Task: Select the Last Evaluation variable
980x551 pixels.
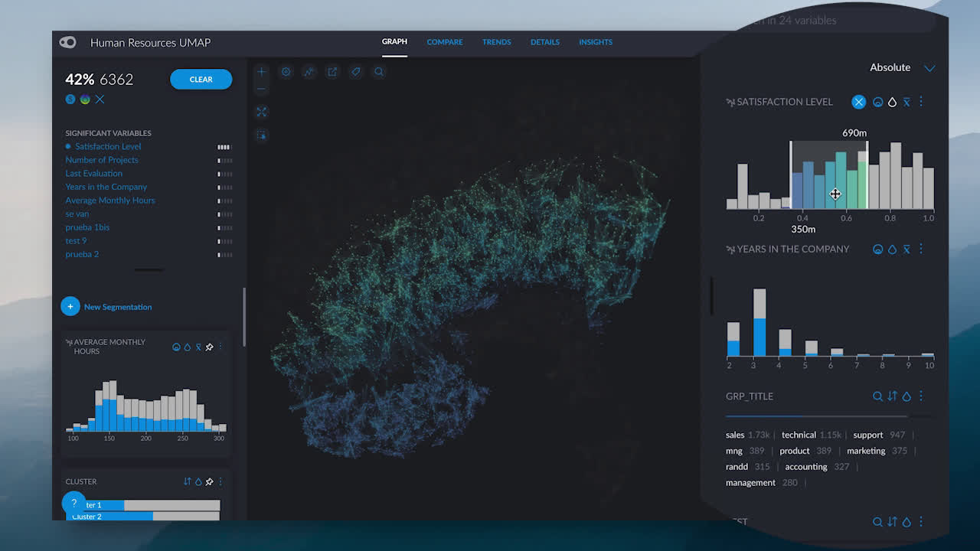Action: tap(93, 174)
